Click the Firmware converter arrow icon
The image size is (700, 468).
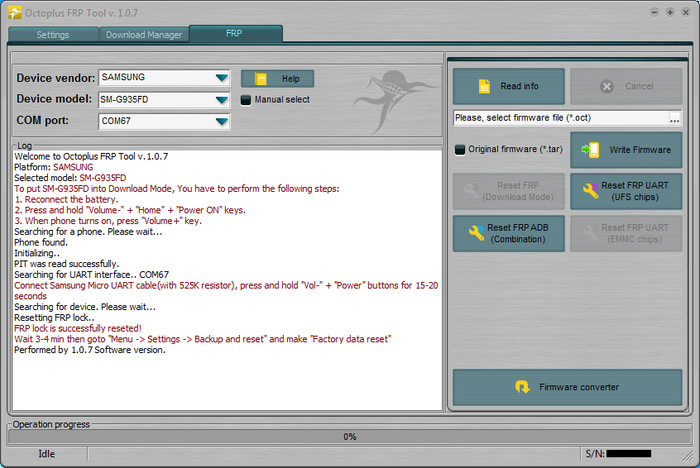520,387
